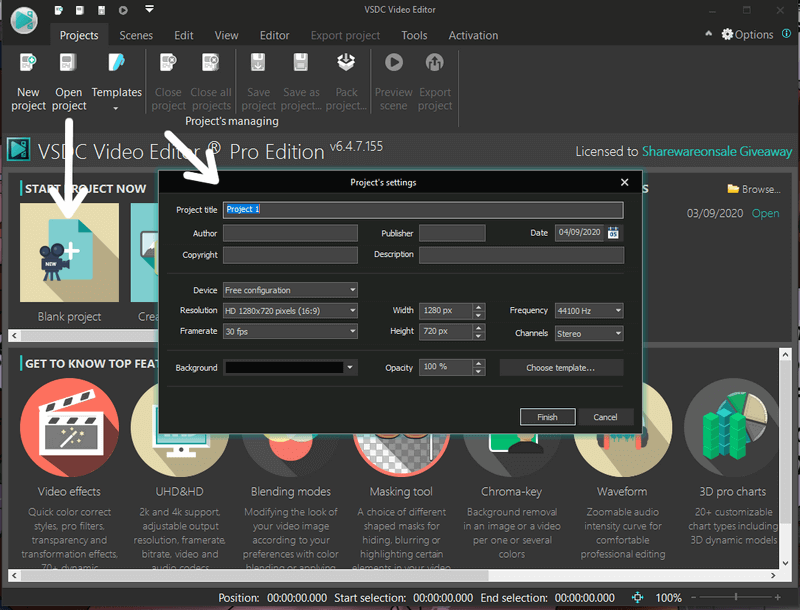
Task: Increase Opacity with the up stepper
Action: 478,363
